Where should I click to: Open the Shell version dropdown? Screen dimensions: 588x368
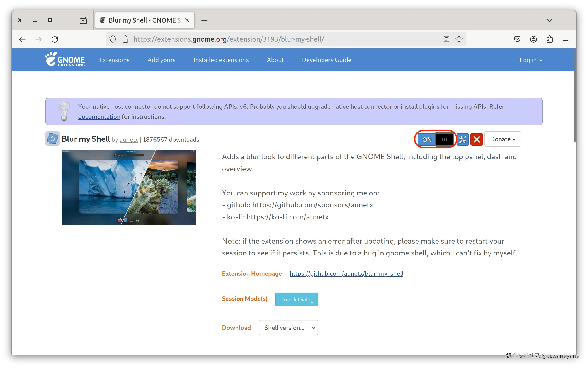coord(288,328)
